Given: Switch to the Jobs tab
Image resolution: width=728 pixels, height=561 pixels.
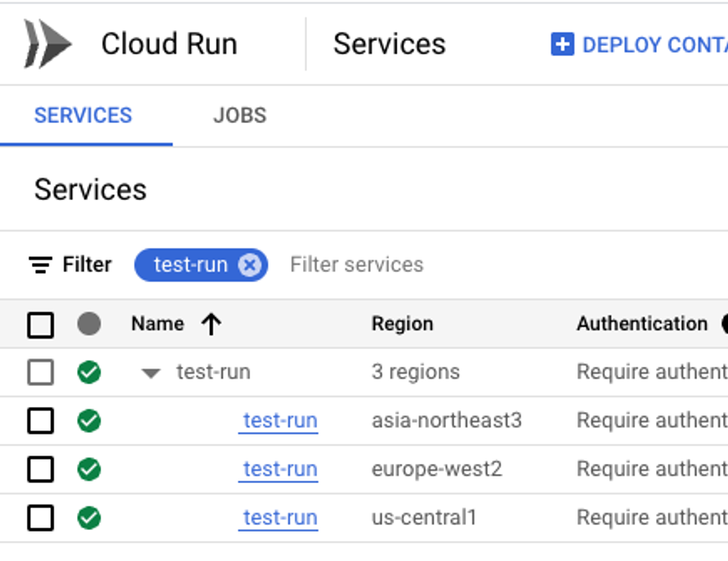Looking at the screenshot, I should [x=240, y=116].
